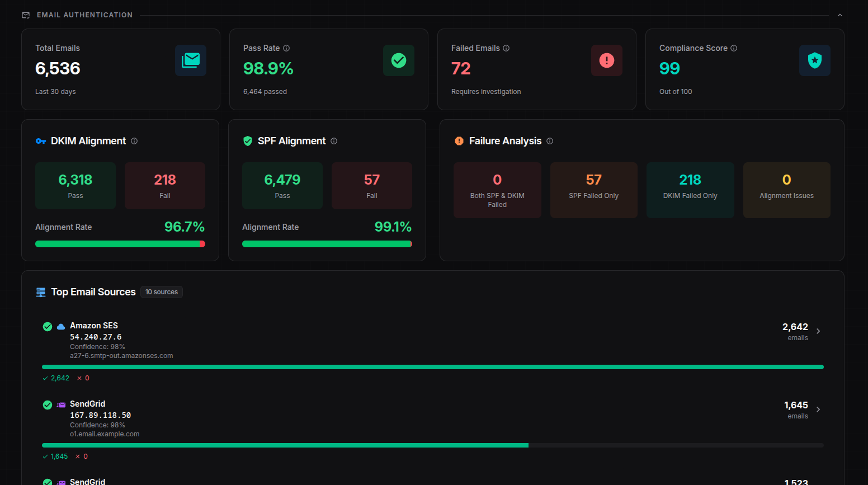Click the Failure Analysis orange warning icon
This screenshot has width=868, height=485.
pyautogui.click(x=459, y=141)
